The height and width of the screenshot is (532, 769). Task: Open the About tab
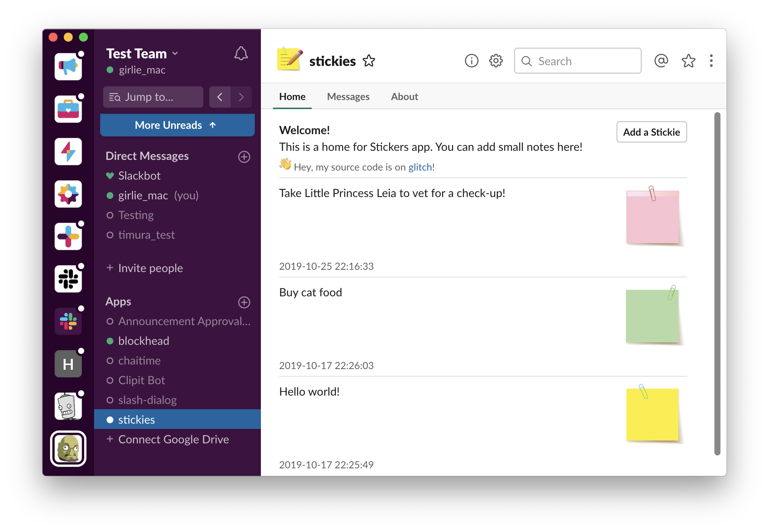point(404,97)
